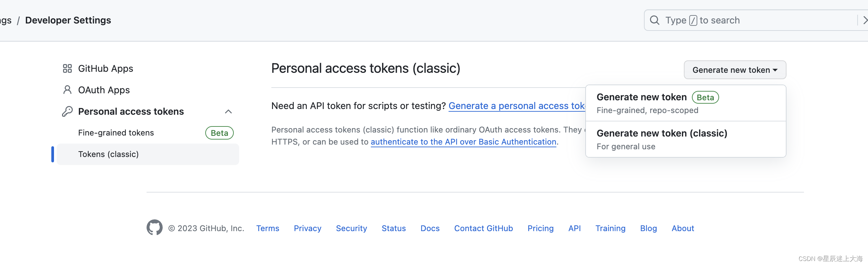Open the Generate new token dropdown
Image resolution: width=868 pixels, height=265 pixels.
pos(735,70)
